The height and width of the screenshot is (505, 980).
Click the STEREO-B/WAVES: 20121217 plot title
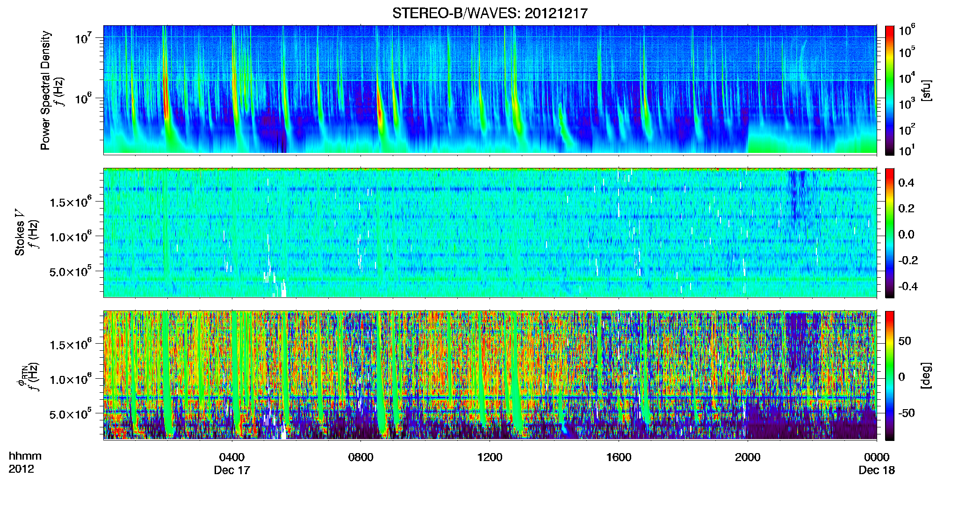pyautogui.click(x=490, y=13)
